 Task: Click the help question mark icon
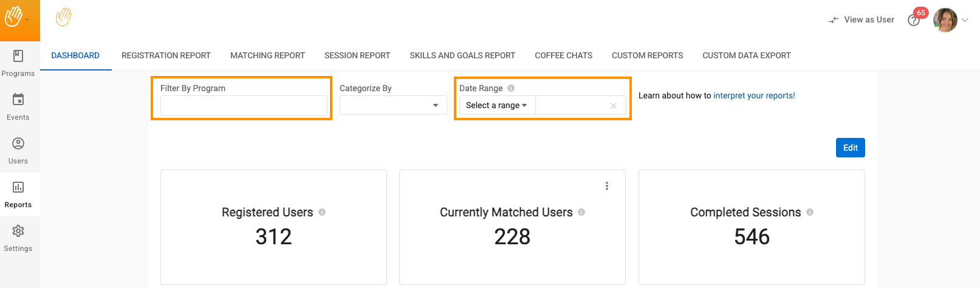pyautogui.click(x=913, y=21)
